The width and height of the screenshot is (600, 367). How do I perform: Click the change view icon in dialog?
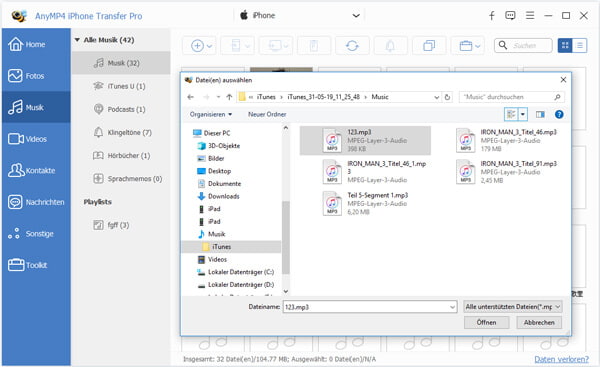pos(511,114)
